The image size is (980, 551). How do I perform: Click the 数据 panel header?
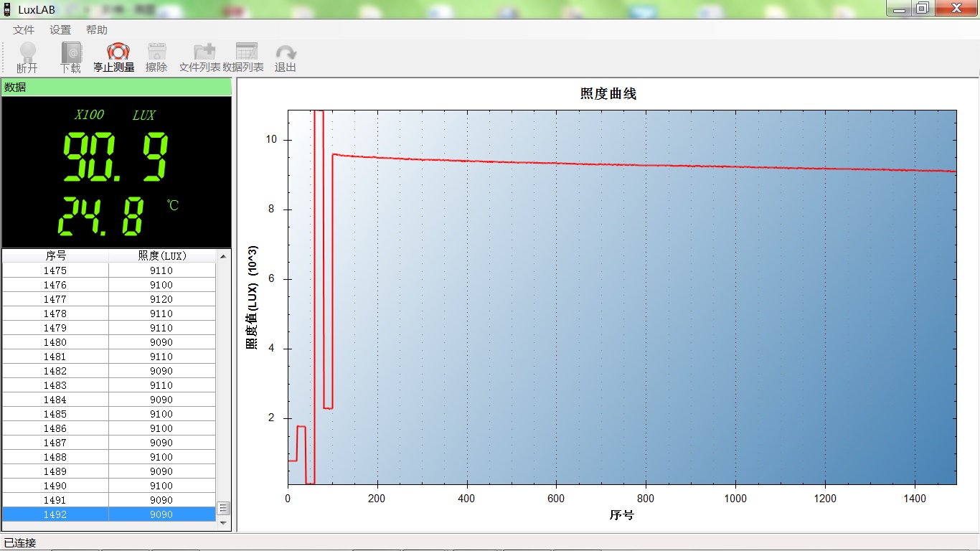click(x=116, y=87)
